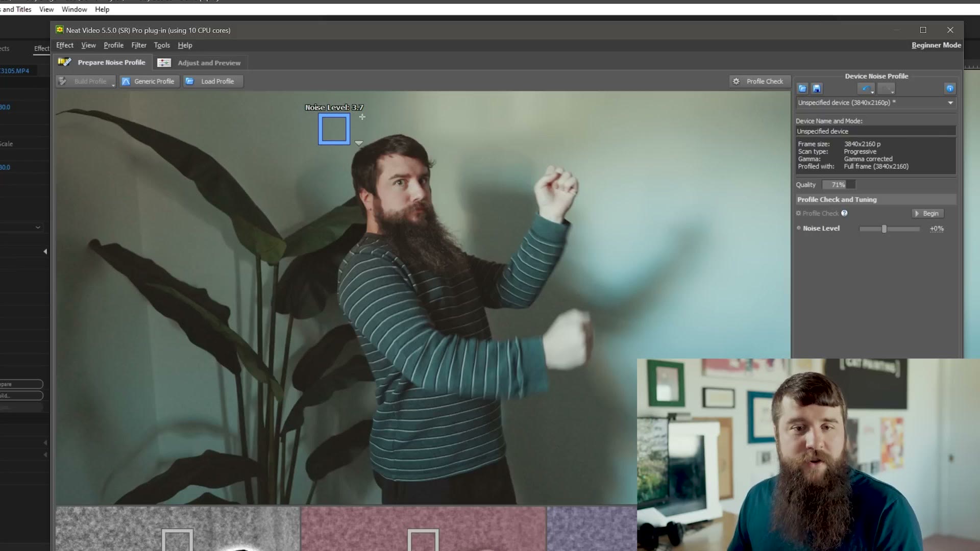Viewport: 980px width, 551px height.
Task: Switch to Prepare Noise Profile tab
Action: point(103,62)
